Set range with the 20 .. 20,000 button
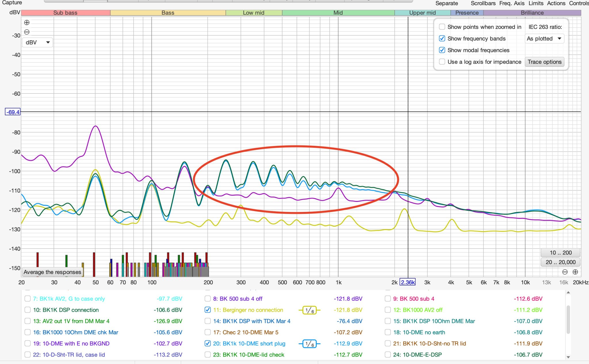The image size is (589, 364). (x=561, y=262)
